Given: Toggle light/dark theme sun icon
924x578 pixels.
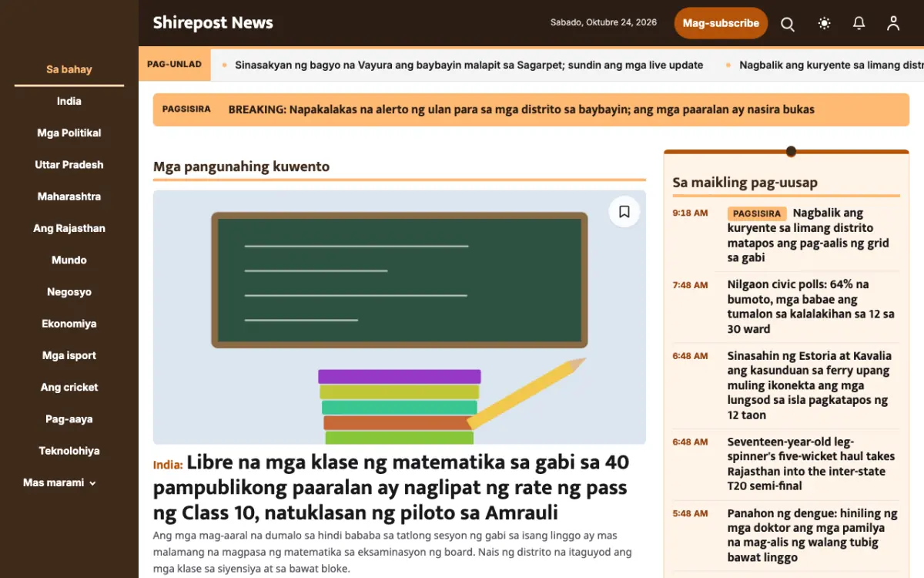Looking at the screenshot, I should [824, 24].
